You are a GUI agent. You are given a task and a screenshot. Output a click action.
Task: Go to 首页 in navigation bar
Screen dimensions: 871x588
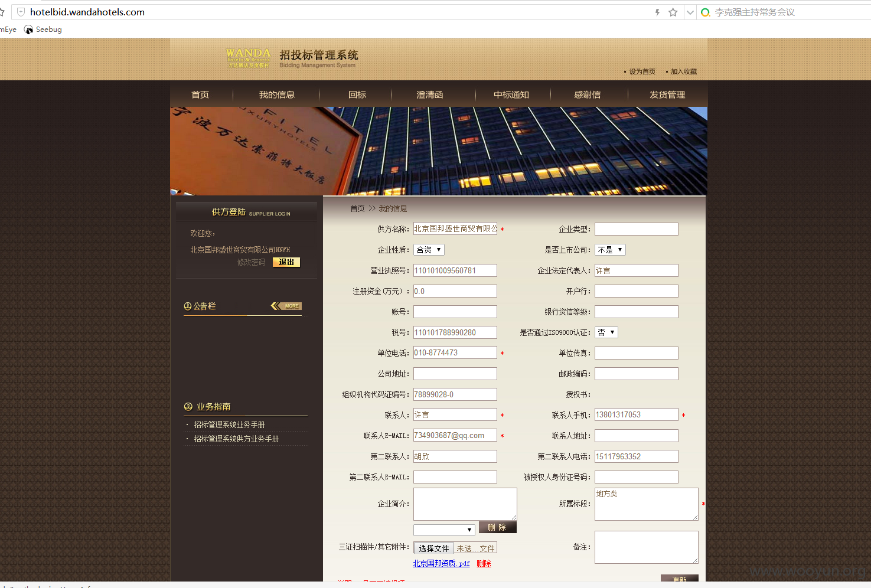(200, 94)
